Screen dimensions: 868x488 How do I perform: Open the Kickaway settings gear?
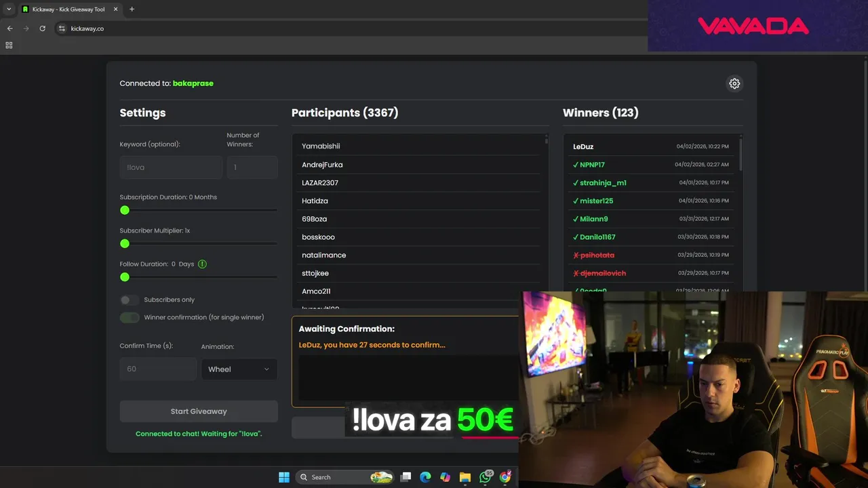734,83
